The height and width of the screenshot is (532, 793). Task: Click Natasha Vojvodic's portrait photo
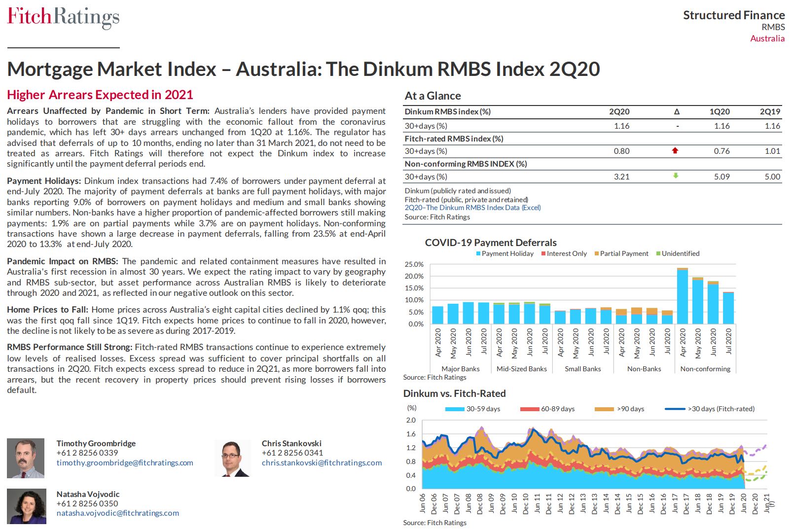click(x=27, y=506)
